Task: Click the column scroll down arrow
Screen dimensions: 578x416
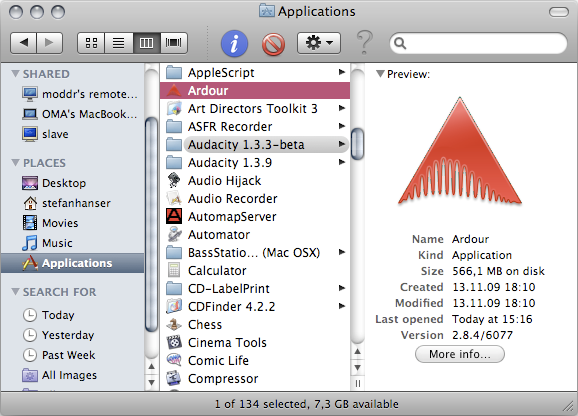Action: coord(357,367)
